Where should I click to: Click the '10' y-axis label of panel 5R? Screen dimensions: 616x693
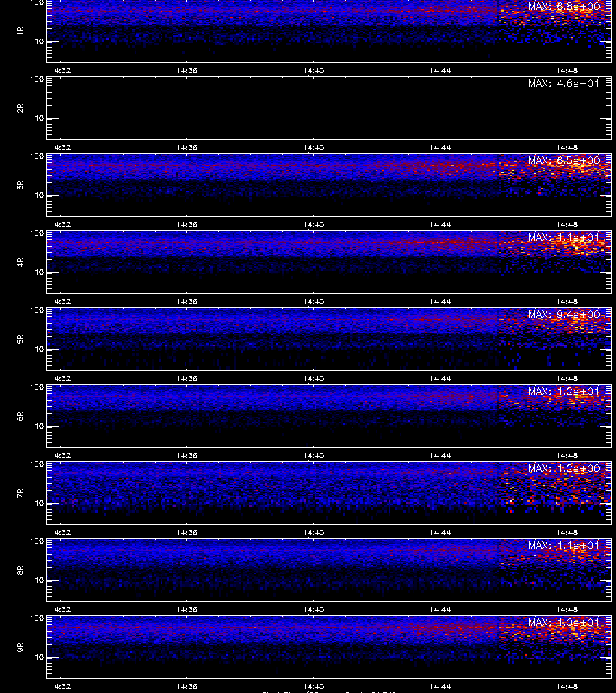39,349
